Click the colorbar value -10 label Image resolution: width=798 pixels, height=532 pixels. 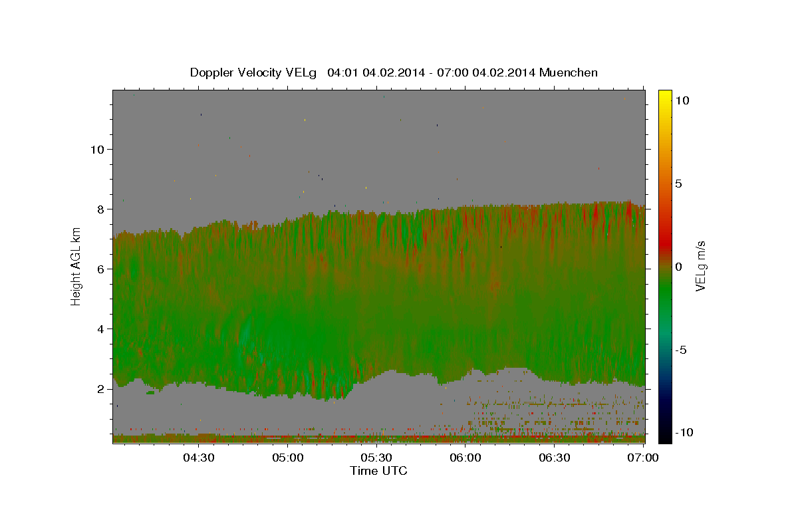pyautogui.click(x=684, y=432)
